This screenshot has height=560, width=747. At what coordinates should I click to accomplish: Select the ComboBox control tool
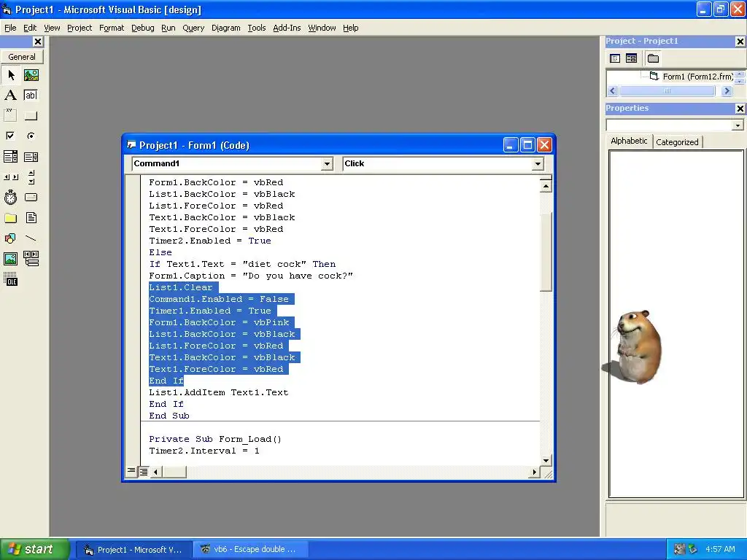coord(11,157)
